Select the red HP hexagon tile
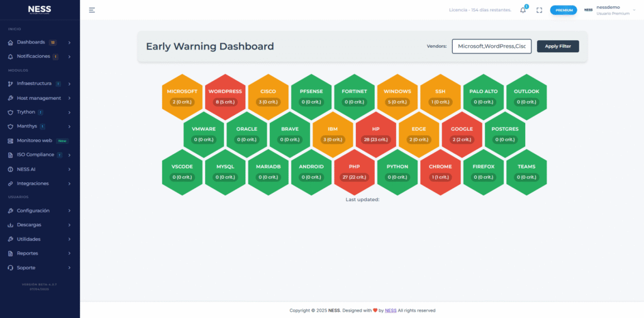The image size is (644, 318). click(375, 135)
